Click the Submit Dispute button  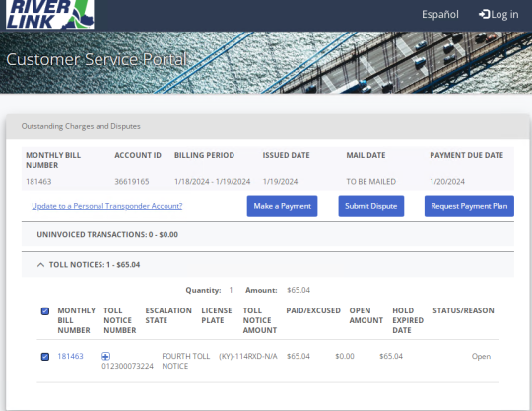371,206
